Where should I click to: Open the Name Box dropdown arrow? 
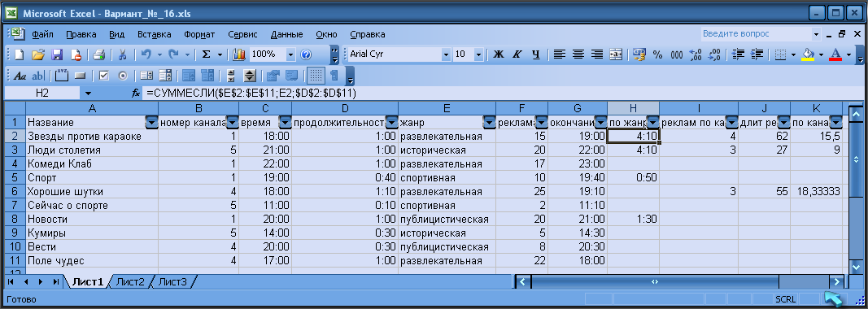pyautogui.click(x=88, y=94)
